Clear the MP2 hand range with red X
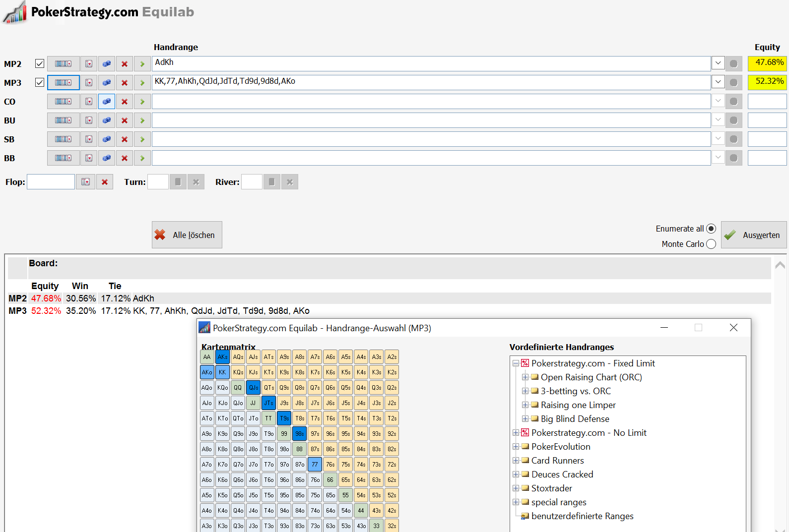 coord(125,64)
